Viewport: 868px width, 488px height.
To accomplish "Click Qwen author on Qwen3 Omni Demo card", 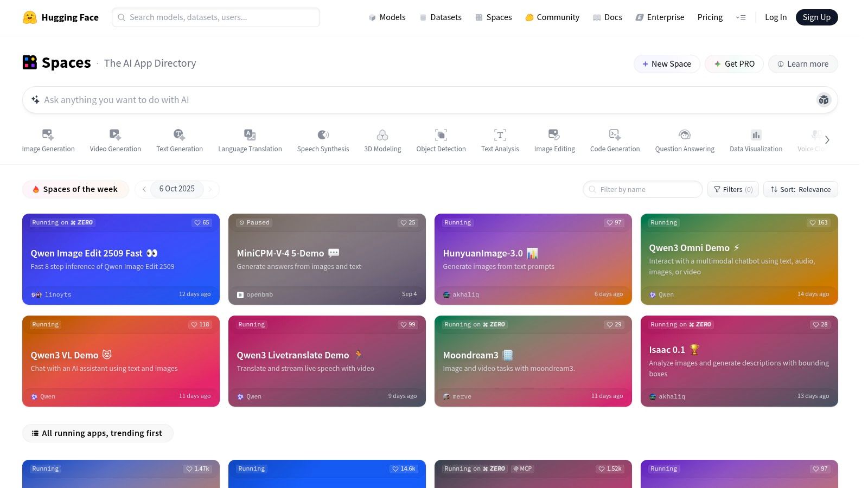I will pos(666,295).
